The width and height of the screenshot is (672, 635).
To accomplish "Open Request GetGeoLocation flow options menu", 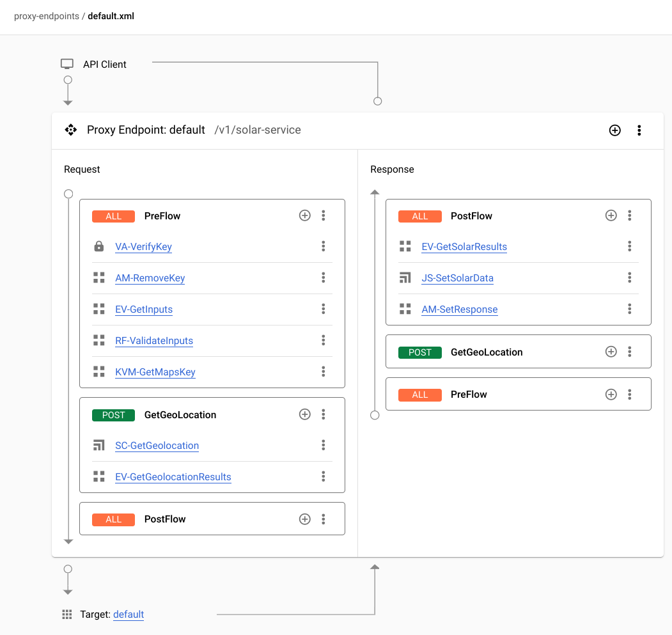I will (x=324, y=414).
